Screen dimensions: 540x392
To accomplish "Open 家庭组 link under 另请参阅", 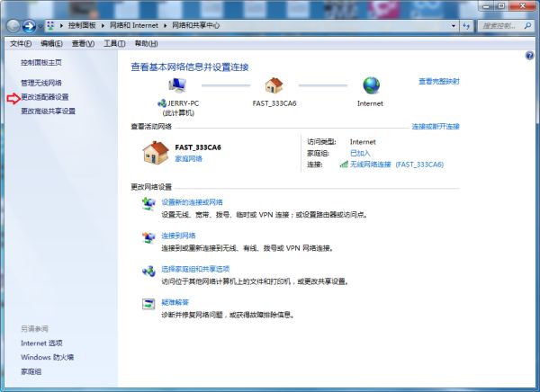I will tap(31, 371).
